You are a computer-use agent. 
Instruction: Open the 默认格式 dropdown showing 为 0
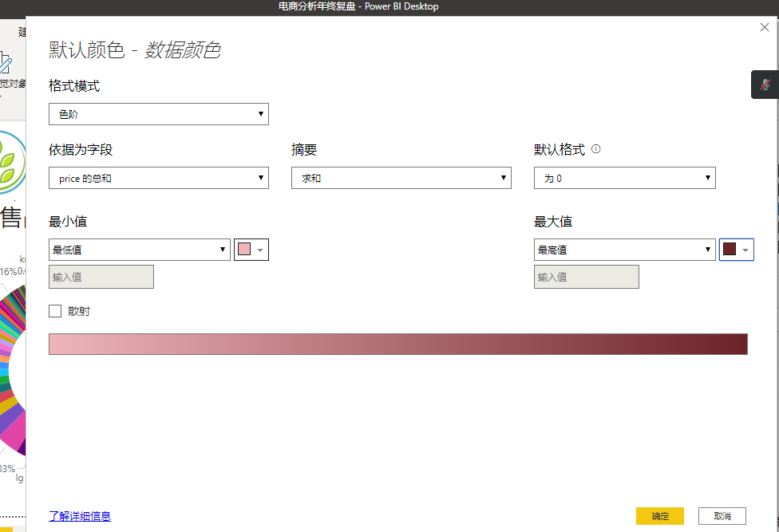click(x=624, y=178)
